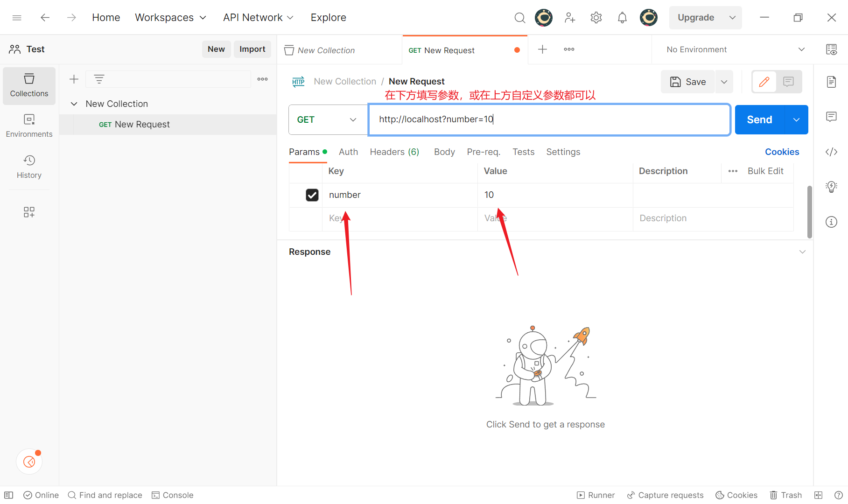Open tab options ellipsis menu
This screenshot has height=504, width=848.
[569, 49]
